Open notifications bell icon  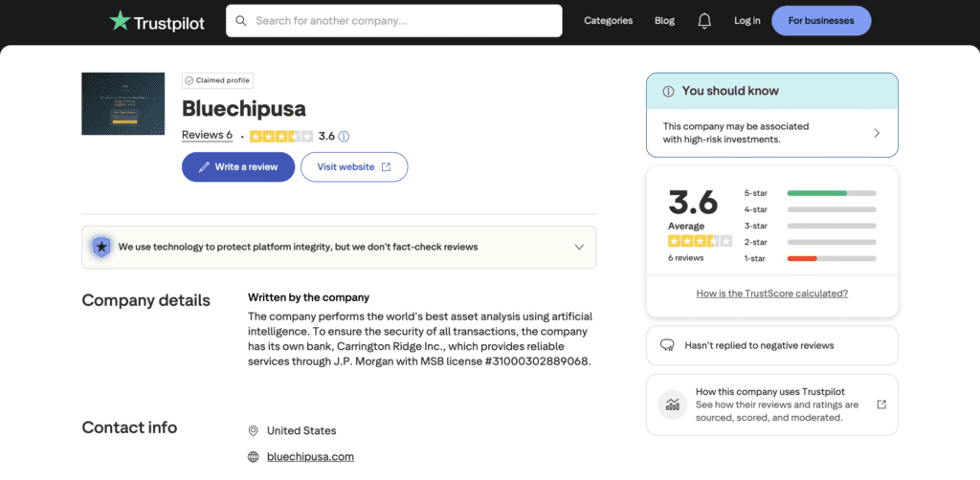[704, 21]
